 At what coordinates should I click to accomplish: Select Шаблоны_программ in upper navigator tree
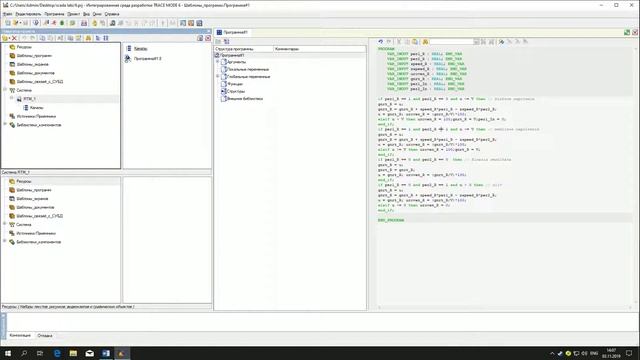point(34,56)
